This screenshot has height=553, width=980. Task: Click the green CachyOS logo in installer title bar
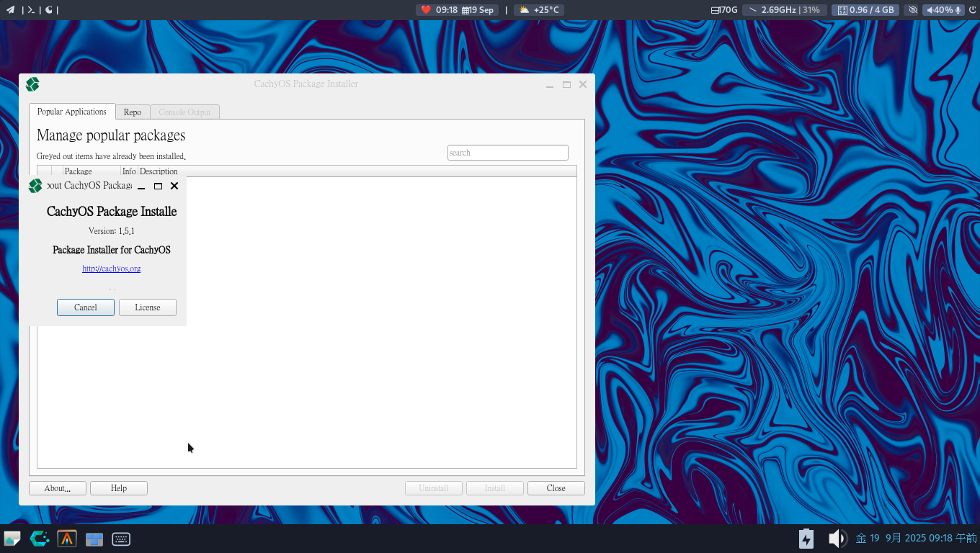(32, 84)
